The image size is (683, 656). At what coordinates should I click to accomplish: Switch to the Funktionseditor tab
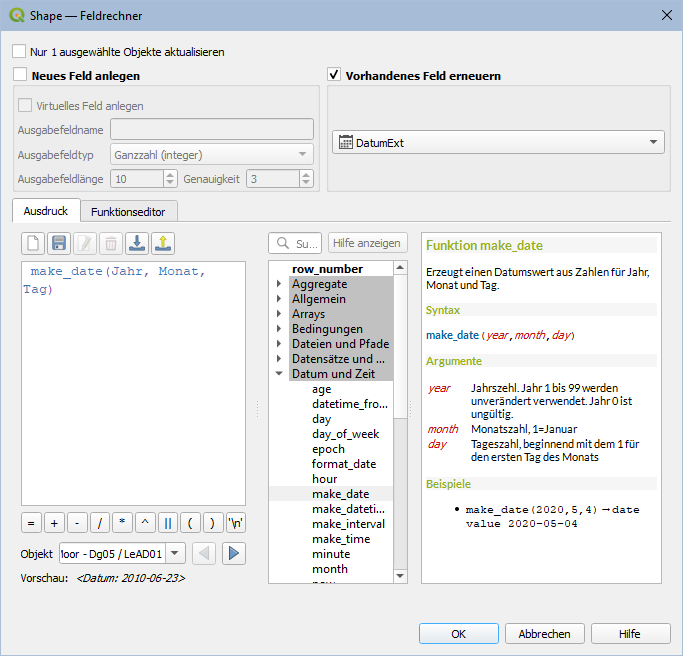pyautogui.click(x=128, y=211)
